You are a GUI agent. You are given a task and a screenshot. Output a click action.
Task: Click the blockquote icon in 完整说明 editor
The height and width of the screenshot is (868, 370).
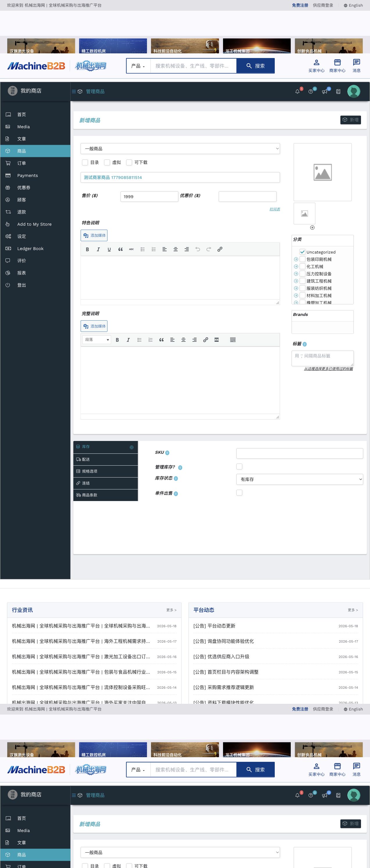[x=161, y=340]
